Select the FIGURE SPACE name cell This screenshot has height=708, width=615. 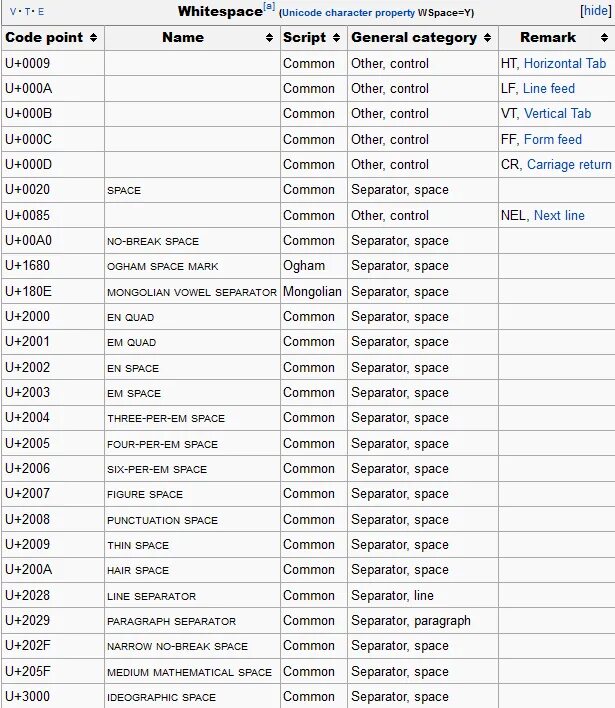[x=192, y=494]
